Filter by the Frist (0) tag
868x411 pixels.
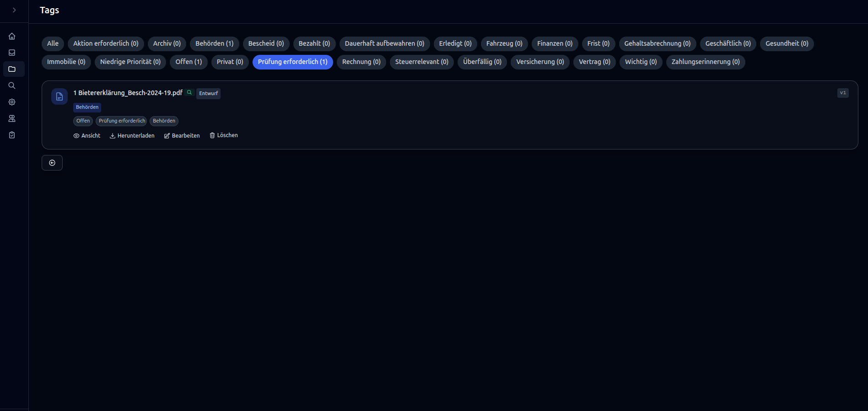tap(598, 43)
